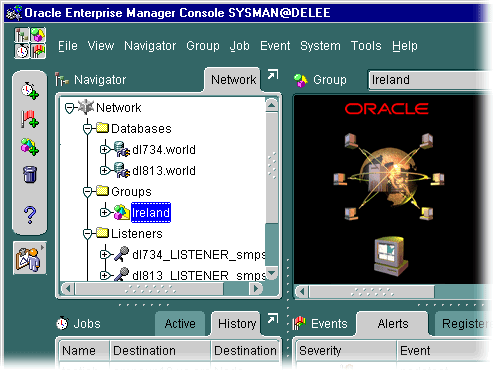Click the Create Job clock icon in sidebar
498x375 pixels.
click(30, 90)
